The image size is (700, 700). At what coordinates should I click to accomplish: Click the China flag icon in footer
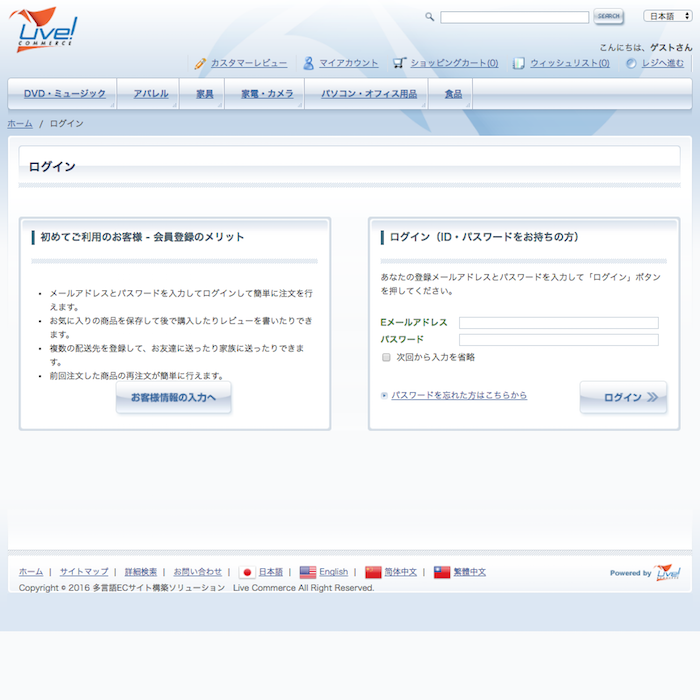click(373, 572)
